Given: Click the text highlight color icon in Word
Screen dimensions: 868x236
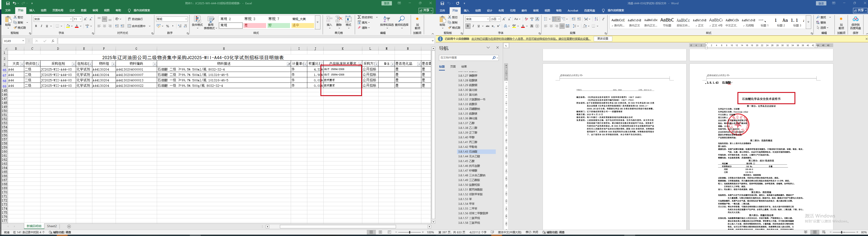Looking at the screenshot, I should [514, 26].
